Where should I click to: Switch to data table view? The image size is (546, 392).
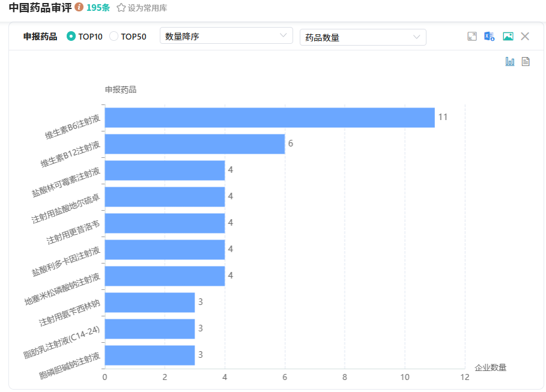click(x=526, y=61)
